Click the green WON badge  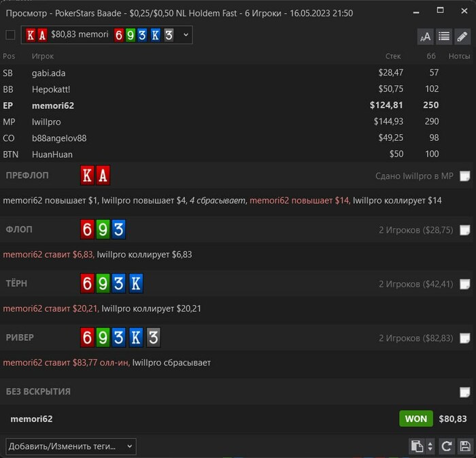(416, 419)
